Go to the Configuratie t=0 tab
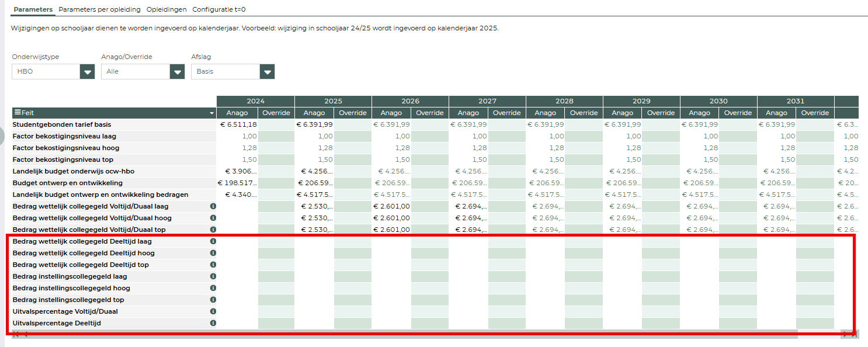The height and width of the screenshot is (347, 868). coord(219,9)
